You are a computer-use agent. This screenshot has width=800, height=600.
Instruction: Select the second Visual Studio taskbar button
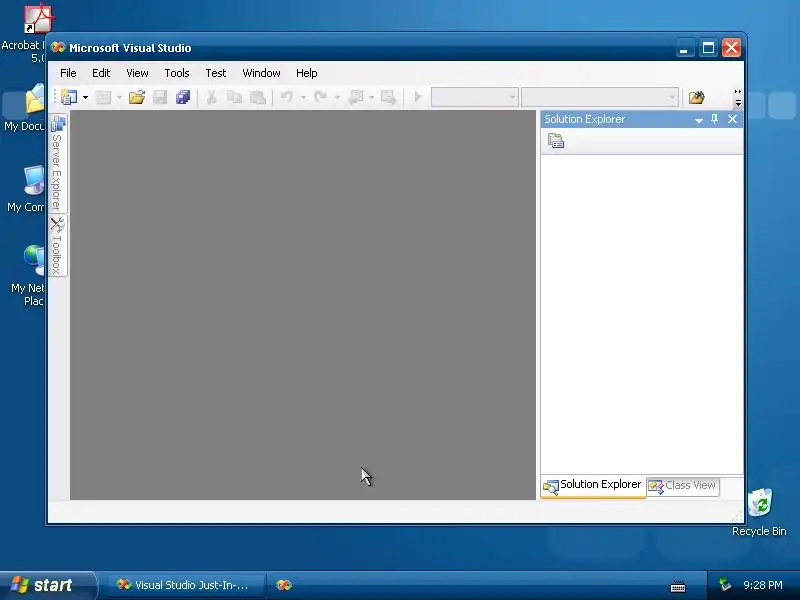pyautogui.click(x=284, y=585)
